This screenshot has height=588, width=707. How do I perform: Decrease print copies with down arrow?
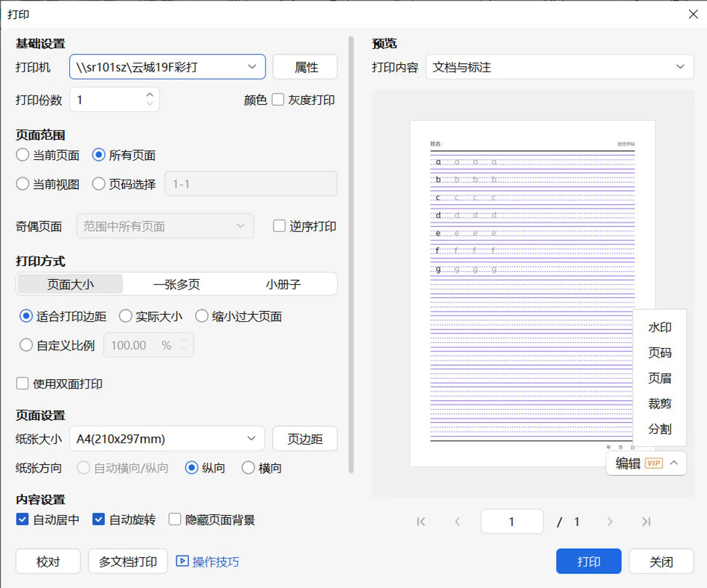(149, 103)
